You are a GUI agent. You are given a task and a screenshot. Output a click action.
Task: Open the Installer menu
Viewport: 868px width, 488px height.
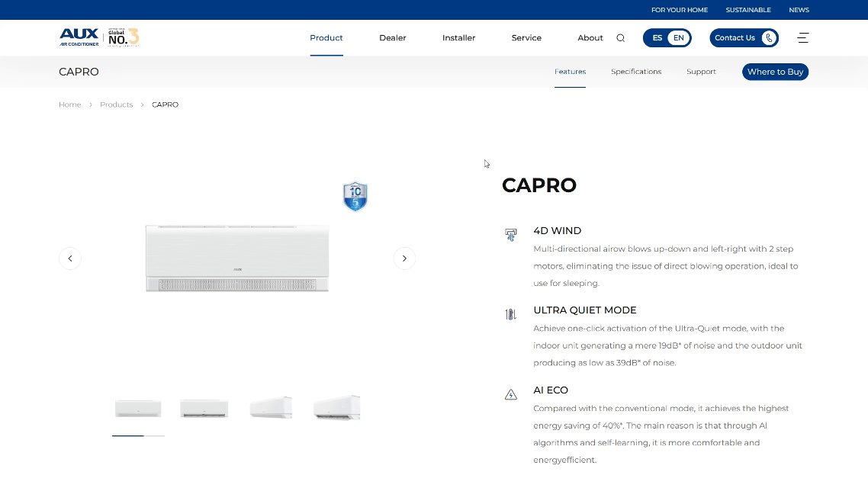pos(459,37)
